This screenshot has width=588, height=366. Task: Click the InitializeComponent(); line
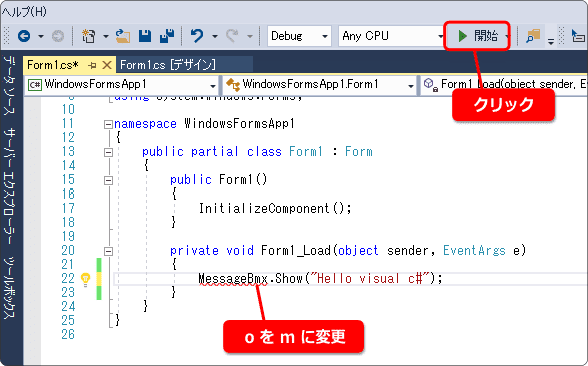pos(275,208)
